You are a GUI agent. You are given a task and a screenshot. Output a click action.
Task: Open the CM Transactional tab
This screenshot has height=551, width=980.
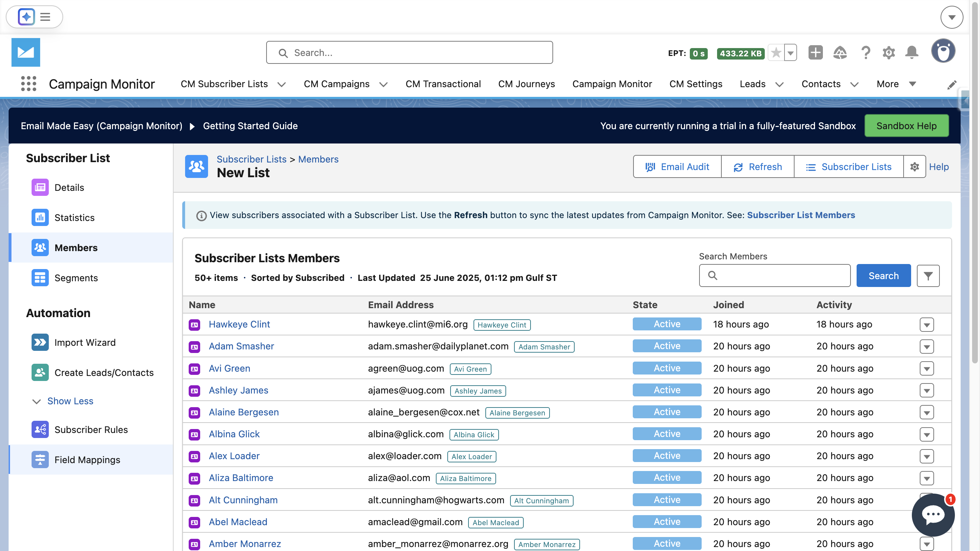coord(443,84)
